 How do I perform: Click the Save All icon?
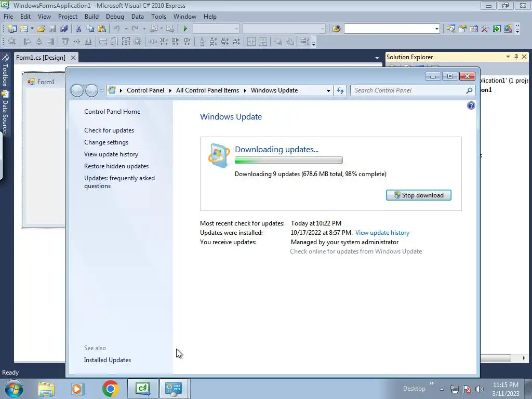coord(64,29)
